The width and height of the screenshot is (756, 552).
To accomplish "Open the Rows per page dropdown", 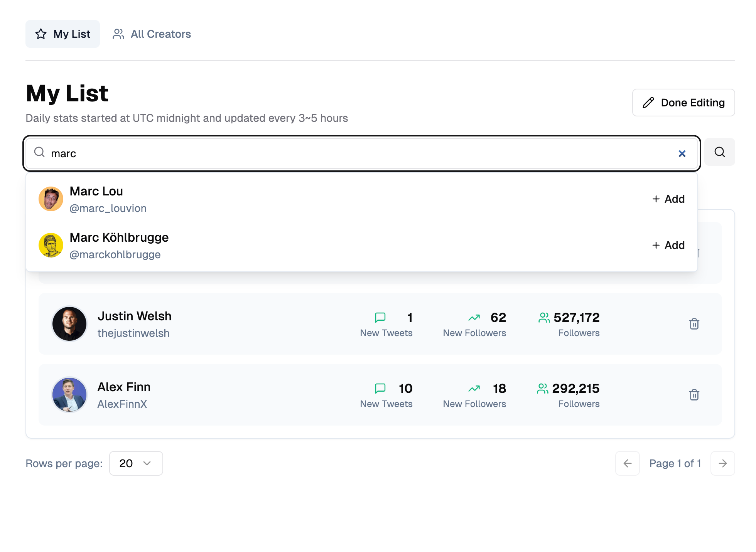I will 136,463.
